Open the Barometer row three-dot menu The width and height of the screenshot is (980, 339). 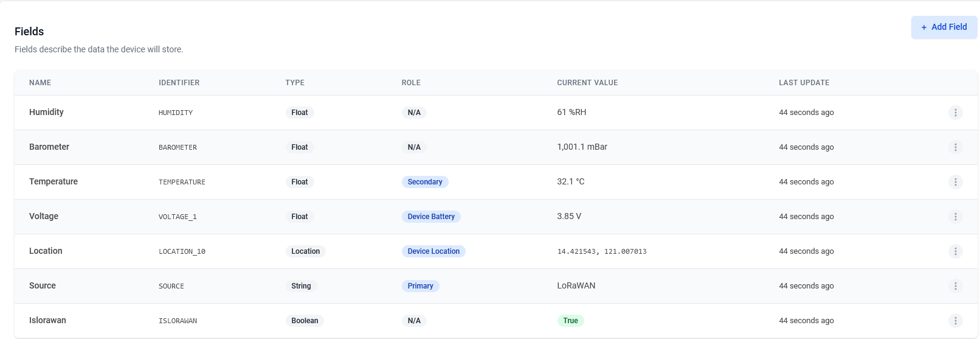[955, 147]
